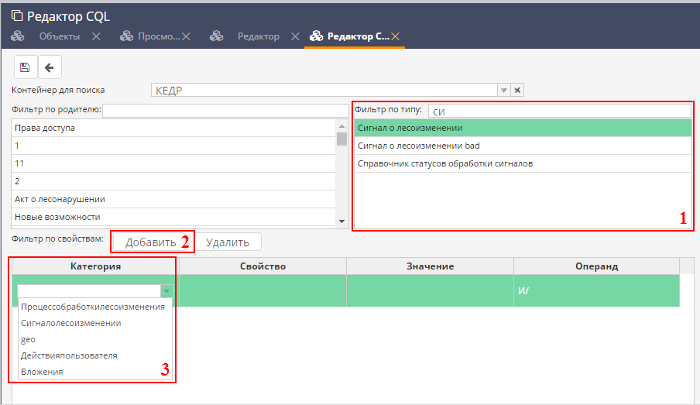700x405 pixels.
Task: Pick Вложения from the category options
Action: point(42,371)
